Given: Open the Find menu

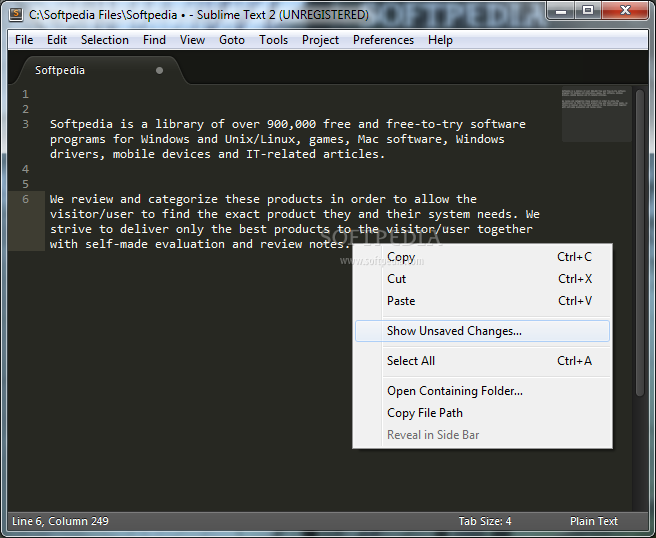Looking at the screenshot, I should point(154,40).
